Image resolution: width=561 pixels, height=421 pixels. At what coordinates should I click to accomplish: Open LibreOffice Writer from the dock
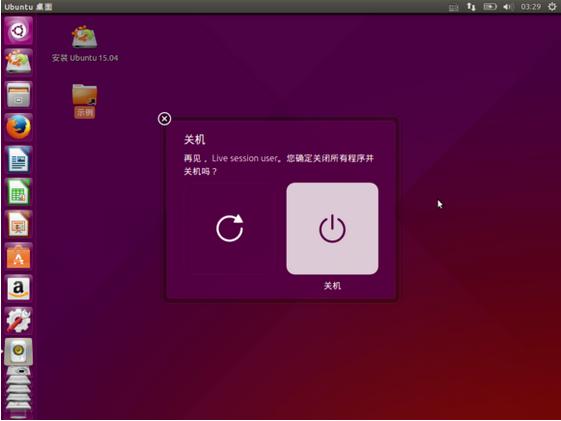pos(19,160)
